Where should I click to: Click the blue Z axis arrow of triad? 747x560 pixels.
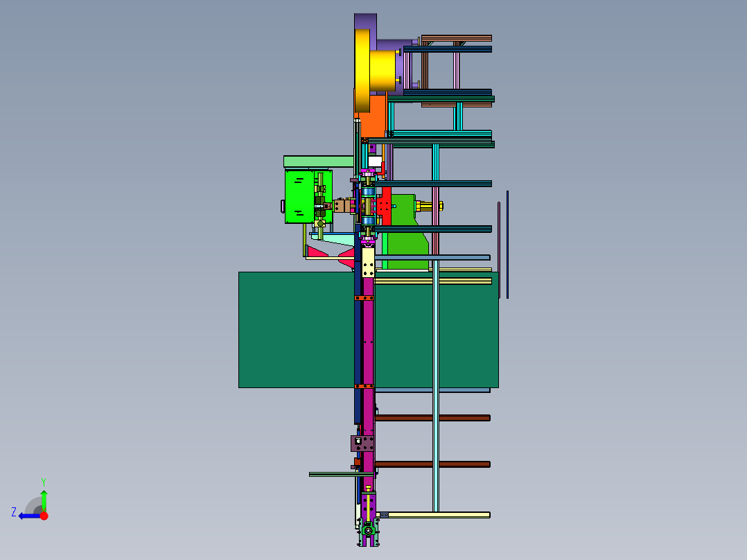(x=28, y=516)
